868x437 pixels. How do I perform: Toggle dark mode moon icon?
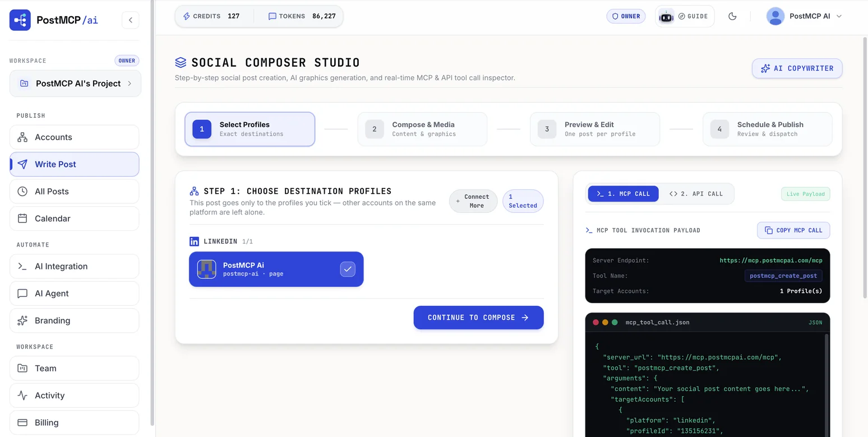tap(732, 16)
